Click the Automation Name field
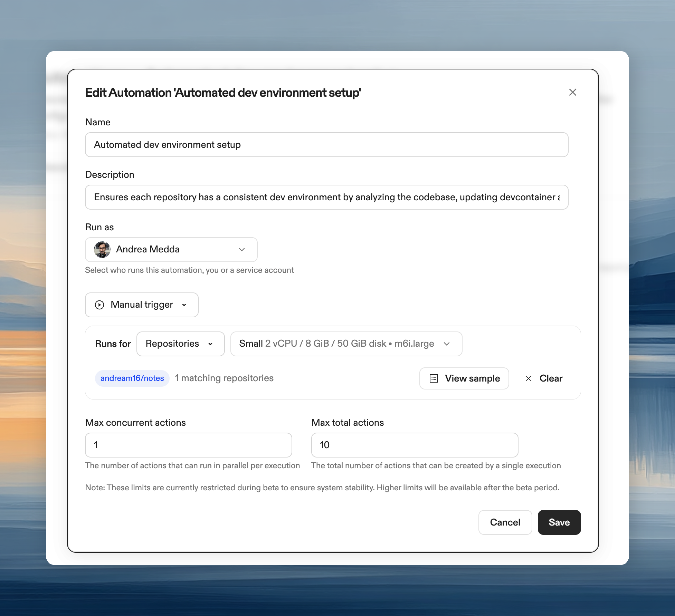The height and width of the screenshot is (616, 675). click(x=326, y=145)
